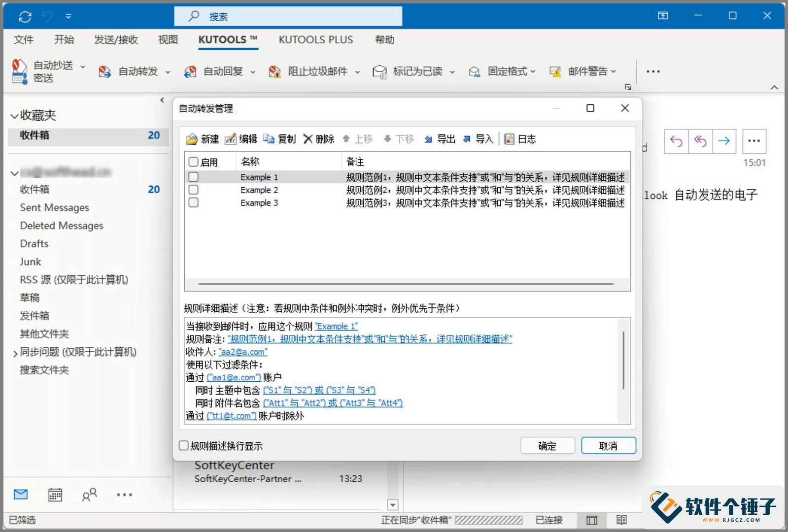Click the account link aa1@a.com
The height and width of the screenshot is (532, 788).
tap(234, 377)
